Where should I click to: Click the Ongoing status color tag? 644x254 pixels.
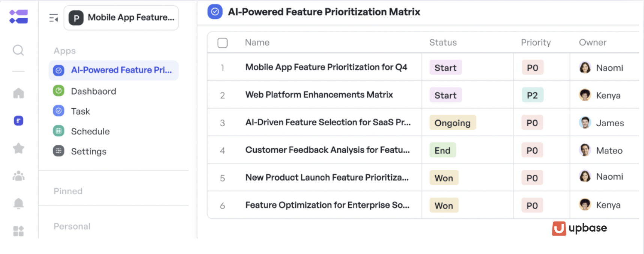(452, 123)
